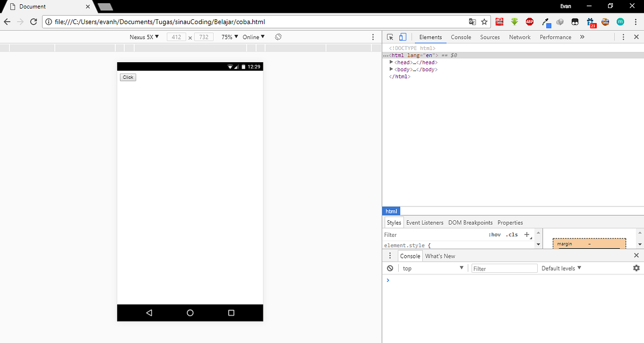Expand the head element in DOM tree

(x=391, y=62)
